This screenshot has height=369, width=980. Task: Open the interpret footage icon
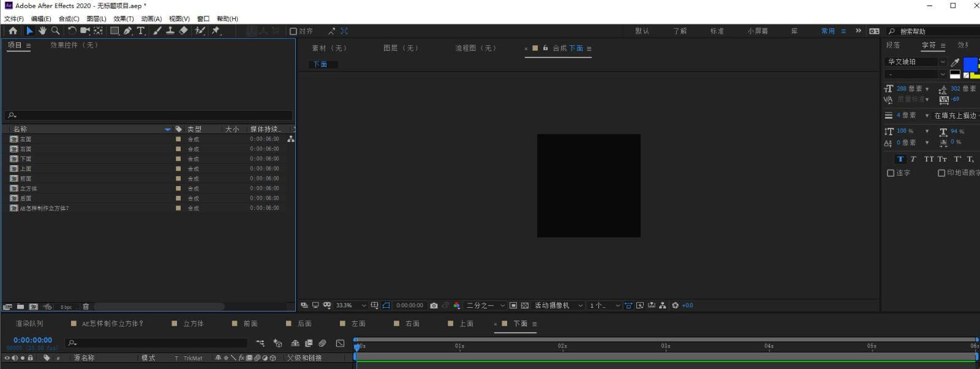click(7, 307)
